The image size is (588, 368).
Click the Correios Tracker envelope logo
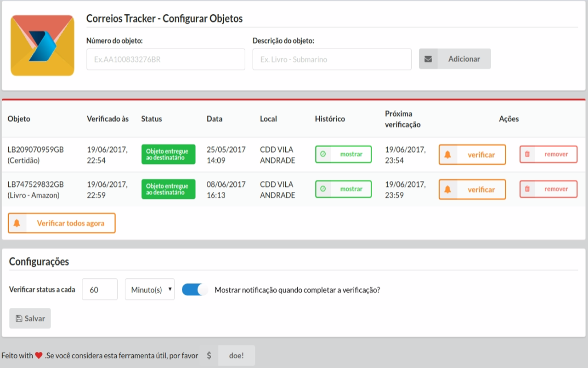[42, 45]
